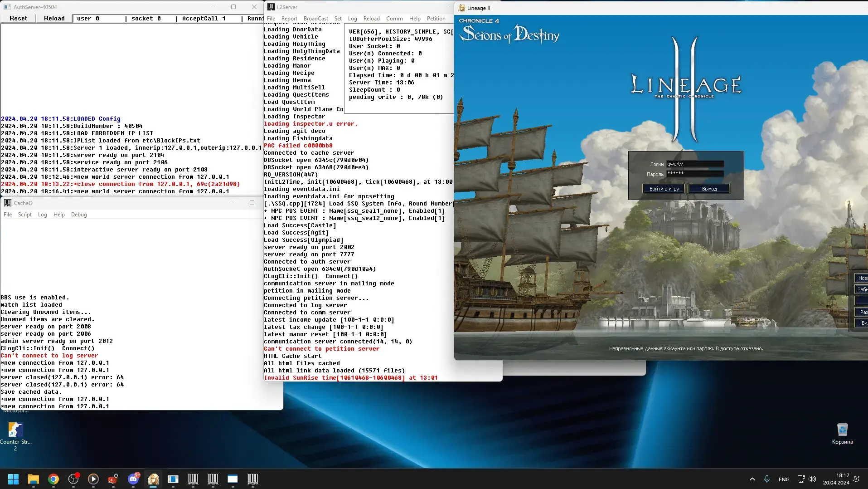The width and height of the screenshot is (868, 489).
Task: Open the Log menu in L2Server
Action: coord(353,19)
